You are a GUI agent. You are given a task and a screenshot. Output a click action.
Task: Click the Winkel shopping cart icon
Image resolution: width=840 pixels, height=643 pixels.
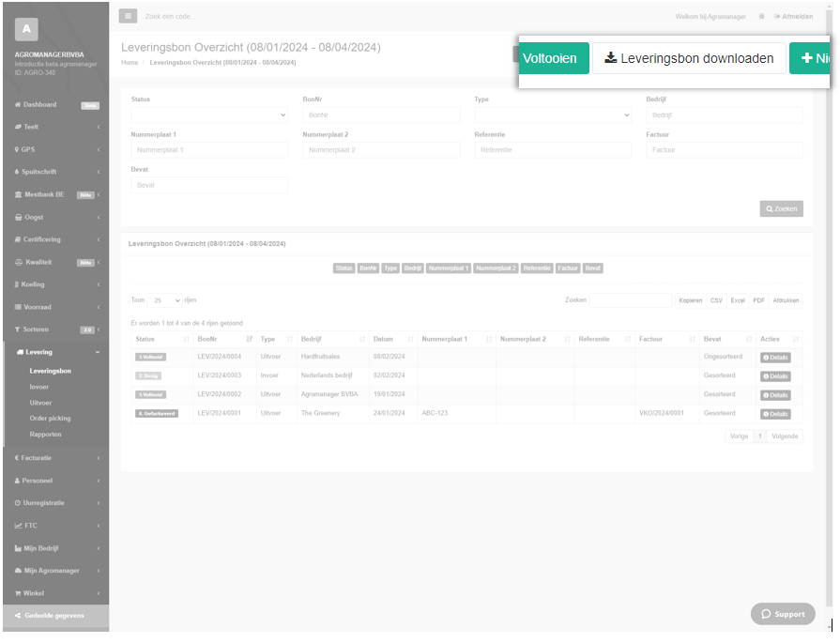tap(19, 592)
